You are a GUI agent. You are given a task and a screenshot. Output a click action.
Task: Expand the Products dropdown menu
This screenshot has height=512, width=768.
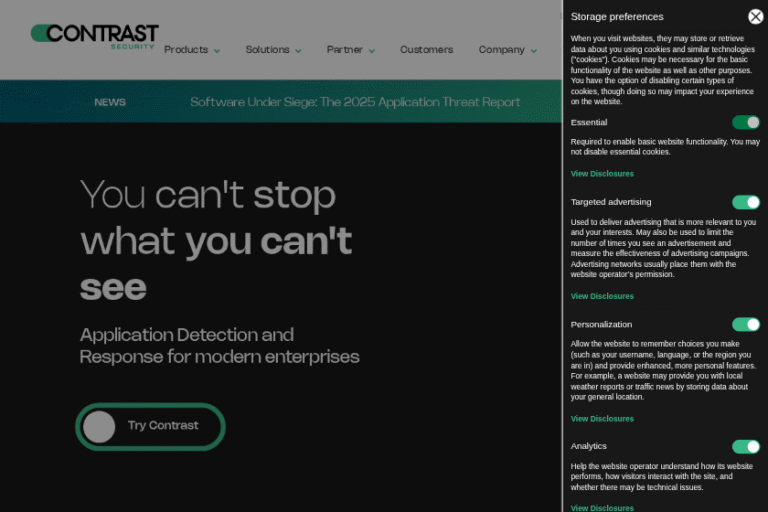coord(192,50)
